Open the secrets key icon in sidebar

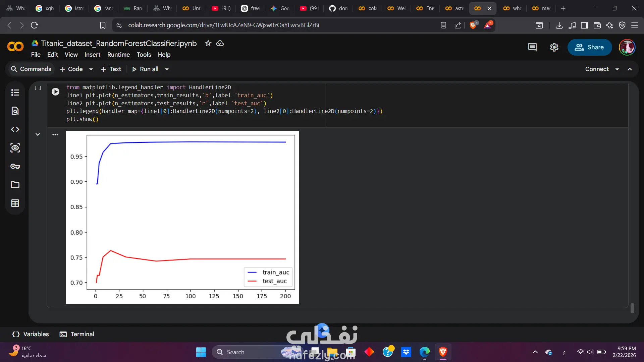click(15, 166)
